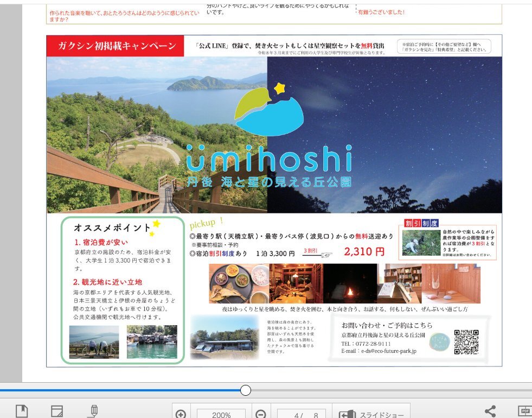Viewport: 532px width, 418px height.
Task: Click the ガクシン初掲載キャンペーン red banner
Action: [x=116, y=46]
